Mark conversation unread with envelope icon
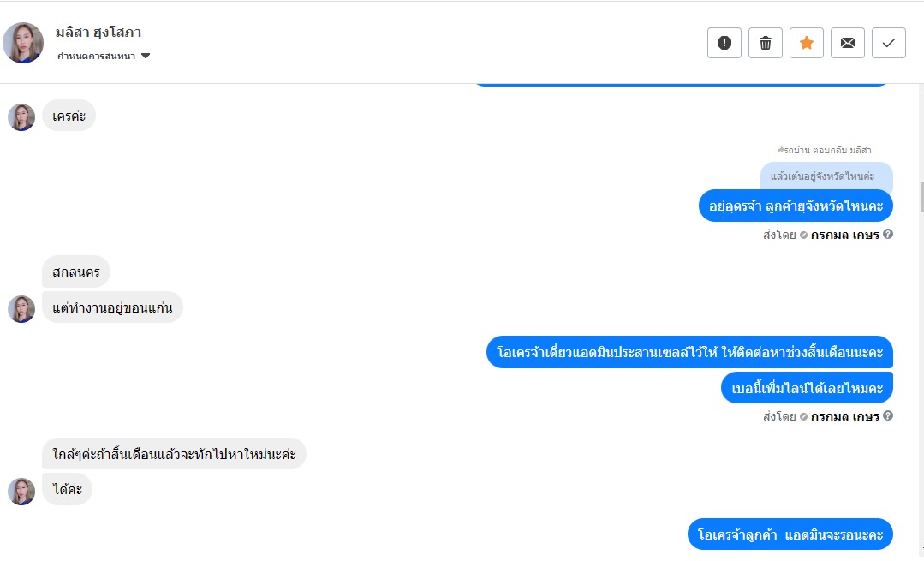Image resolution: width=924 pixels, height=561 pixels. click(848, 43)
